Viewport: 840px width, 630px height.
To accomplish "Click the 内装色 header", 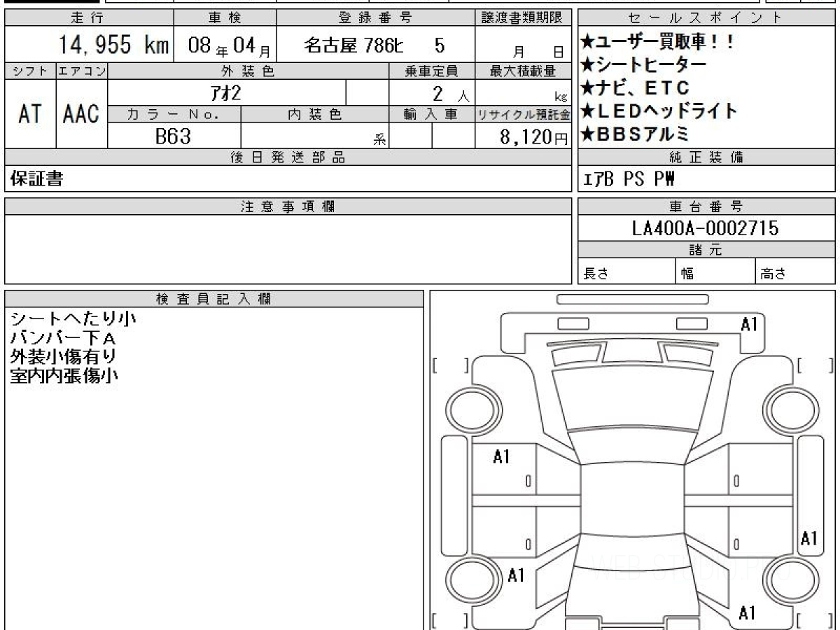I will 315,114.
